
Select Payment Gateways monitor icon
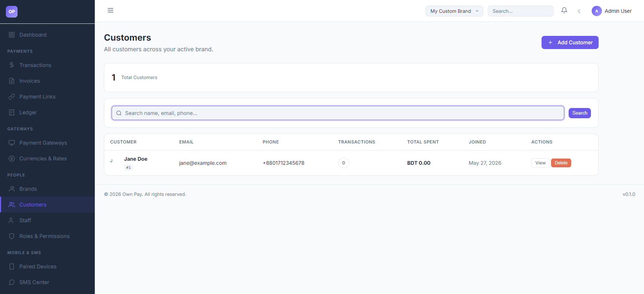12,143
